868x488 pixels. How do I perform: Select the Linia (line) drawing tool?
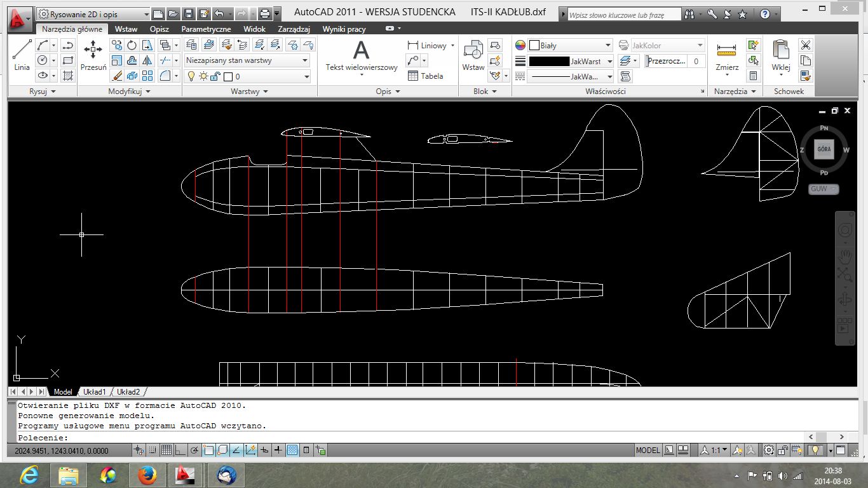tap(22, 55)
